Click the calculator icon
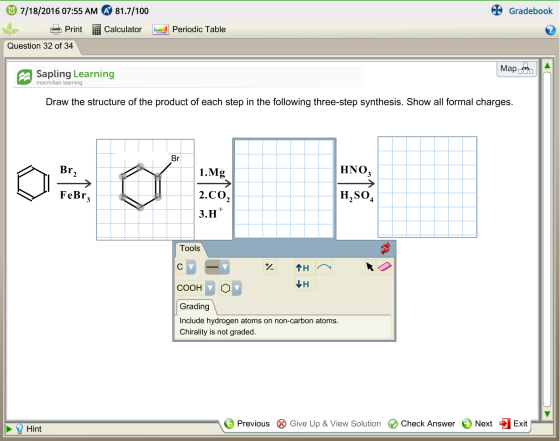The width and height of the screenshot is (560, 441). coord(96,29)
